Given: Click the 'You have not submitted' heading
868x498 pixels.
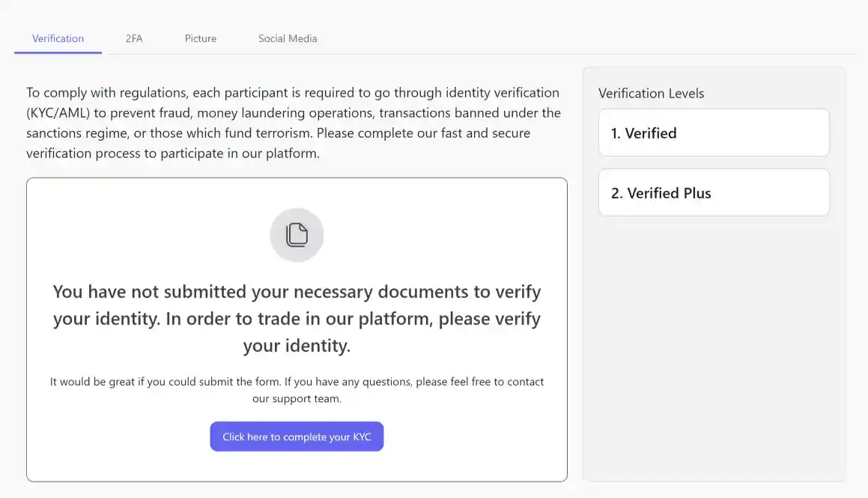Looking at the screenshot, I should point(297,291).
